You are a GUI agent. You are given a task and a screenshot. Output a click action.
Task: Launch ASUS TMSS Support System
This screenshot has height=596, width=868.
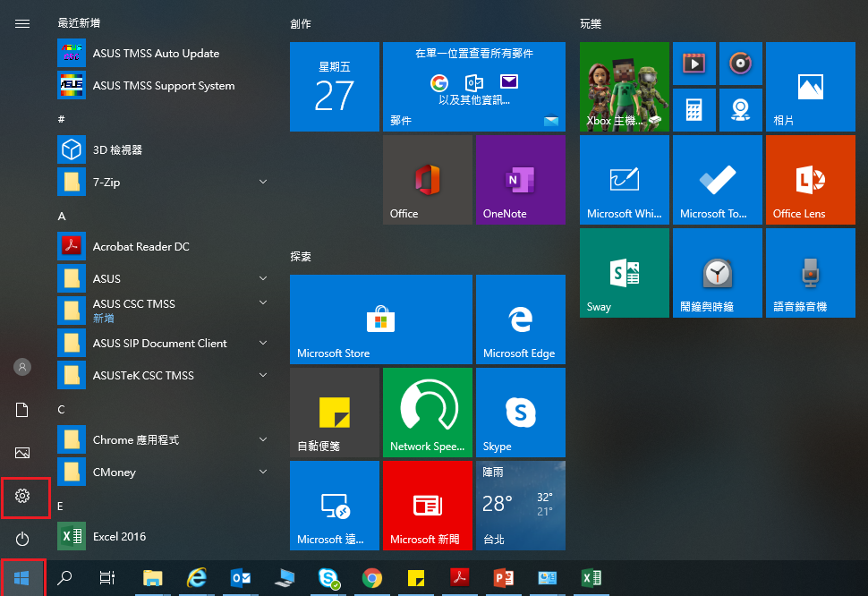[x=165, y=85]
